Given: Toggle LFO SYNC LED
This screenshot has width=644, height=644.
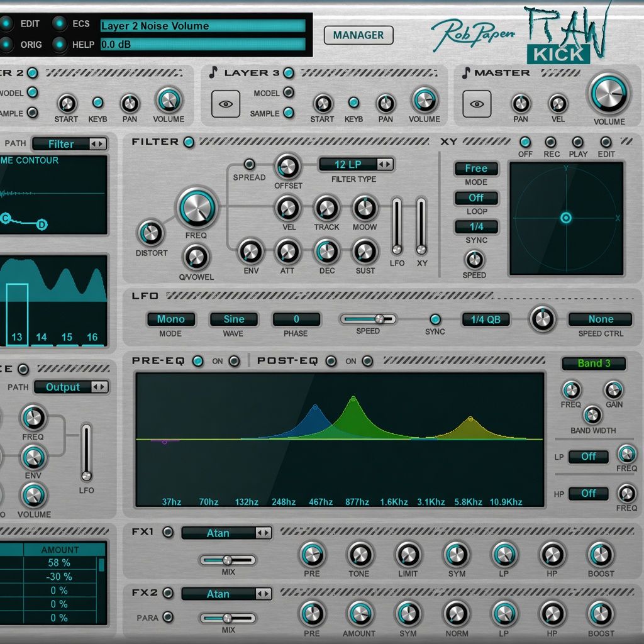Looking at the screenshot, I should 435,319.
